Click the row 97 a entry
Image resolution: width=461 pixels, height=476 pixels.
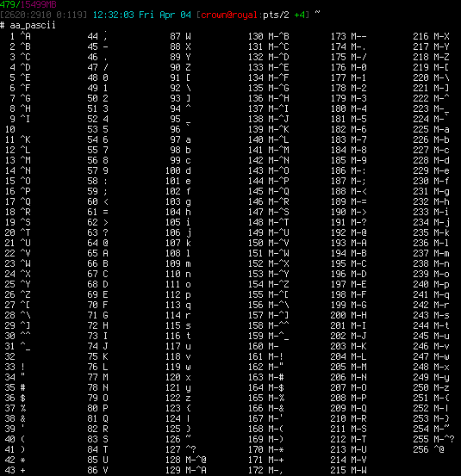tap(180, 139)
